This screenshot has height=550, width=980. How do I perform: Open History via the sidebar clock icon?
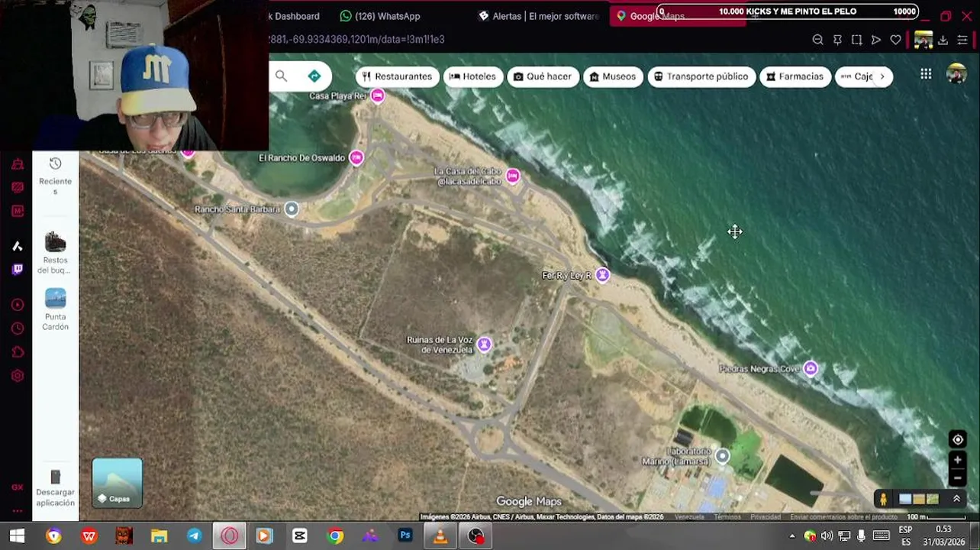(18, 328)
